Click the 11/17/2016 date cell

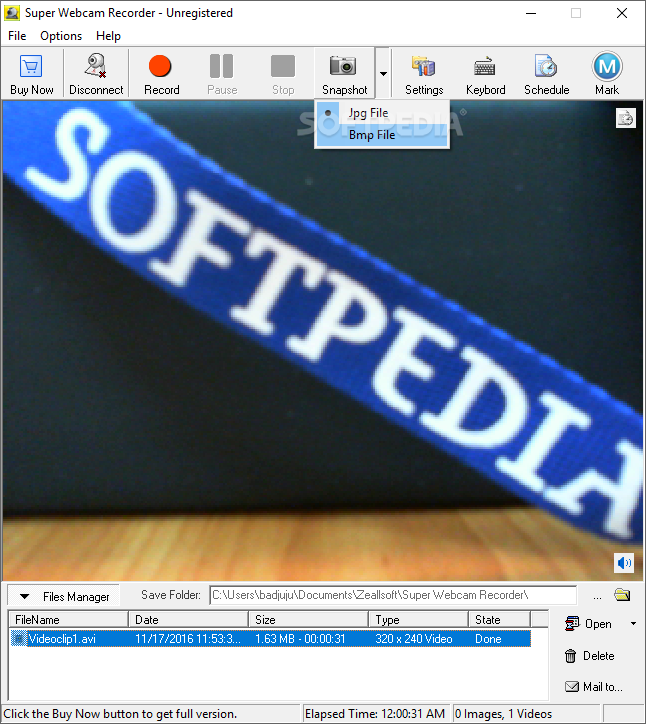[187, 639]
